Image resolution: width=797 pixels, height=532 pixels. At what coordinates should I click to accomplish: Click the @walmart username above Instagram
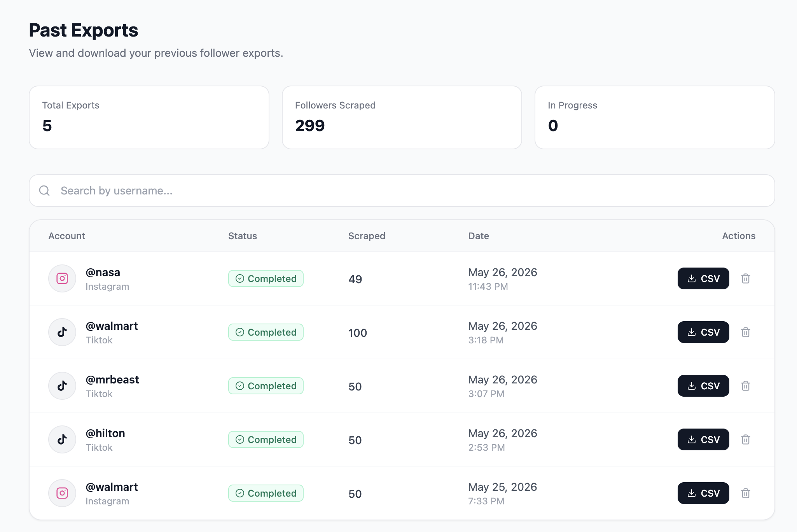pyautogui.click(x=112, y=487)
